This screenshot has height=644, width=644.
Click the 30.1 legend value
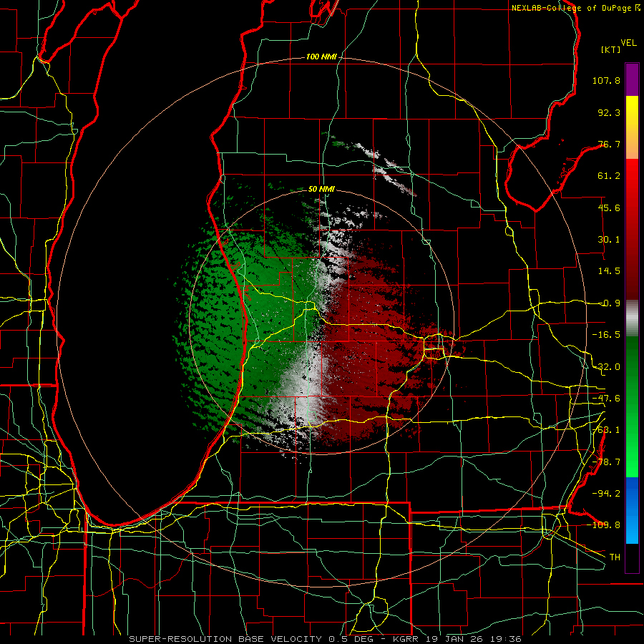(609, 240)
